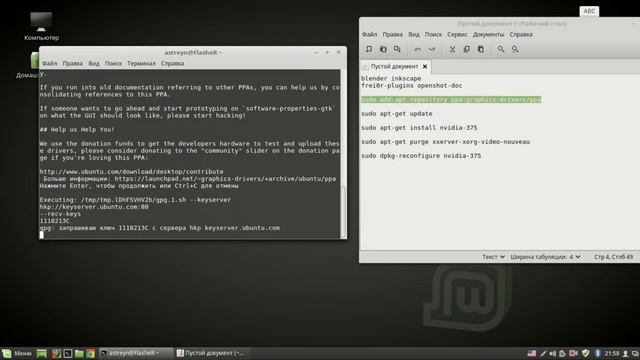Click the pen icon in the system tray
The height and width of the screenshot is (360, 640).
pos(543,353)
